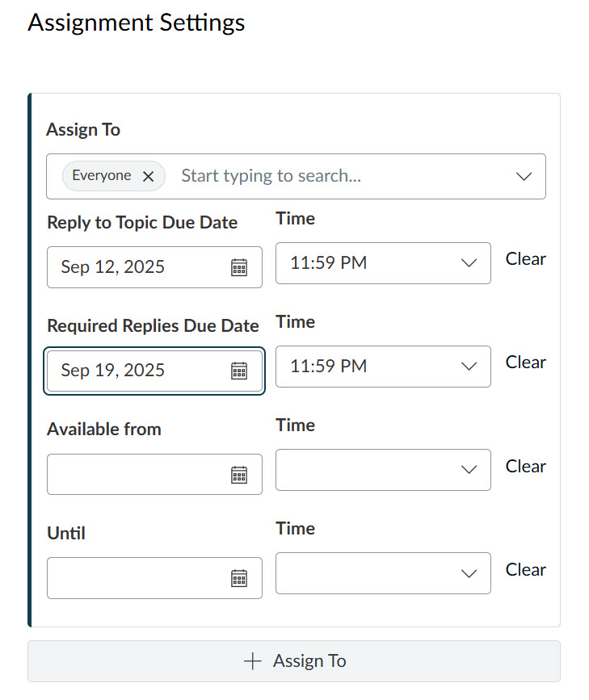This screenshot has width=589, height=700.
Task: Click the Assign To button at the bottom
Action: (x=294, y=660)
